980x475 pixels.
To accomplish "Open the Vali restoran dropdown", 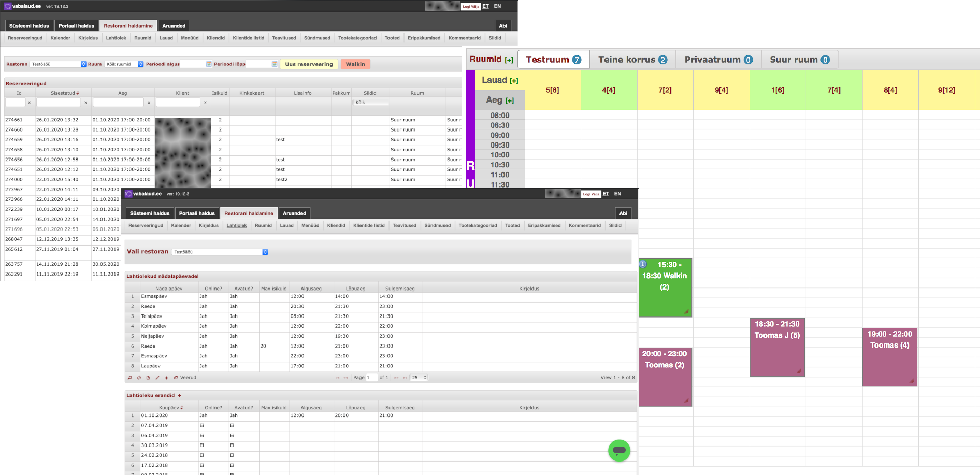I will tap(220, 252).
